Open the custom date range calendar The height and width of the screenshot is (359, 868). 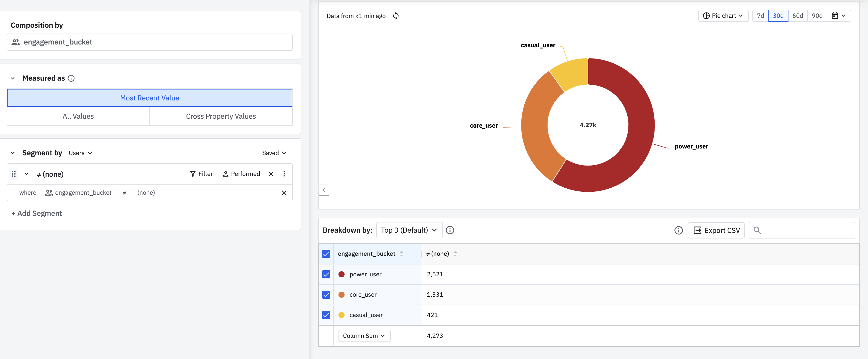click(838, 16)
